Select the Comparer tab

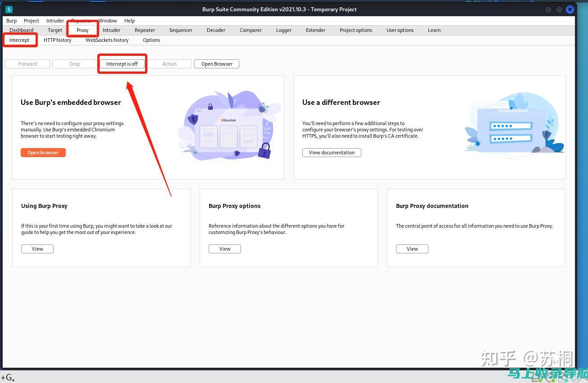[251, 30]
